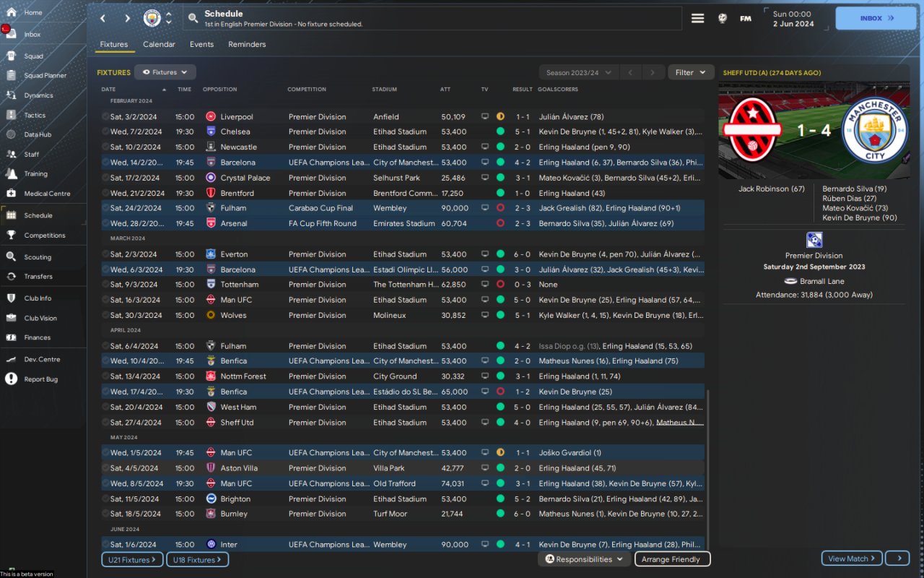Expand the Filter dropdown
The width and height of the screenshot is (924, 578).
pyautogui.click(x=691, y=72)
